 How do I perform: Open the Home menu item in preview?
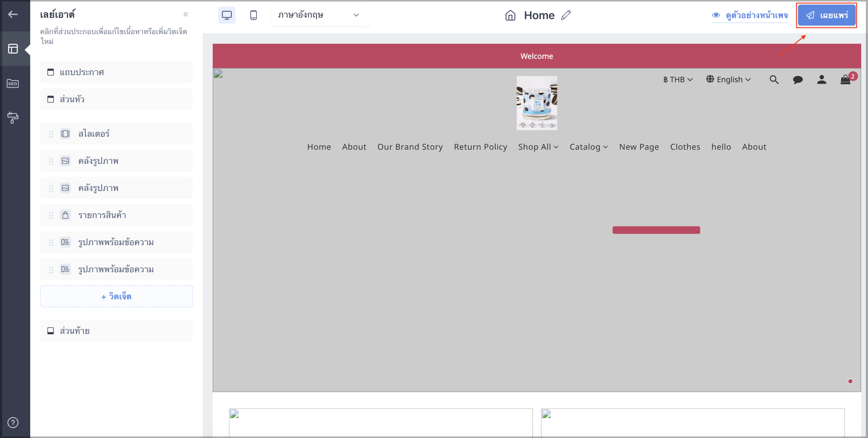tap(319, 147)
